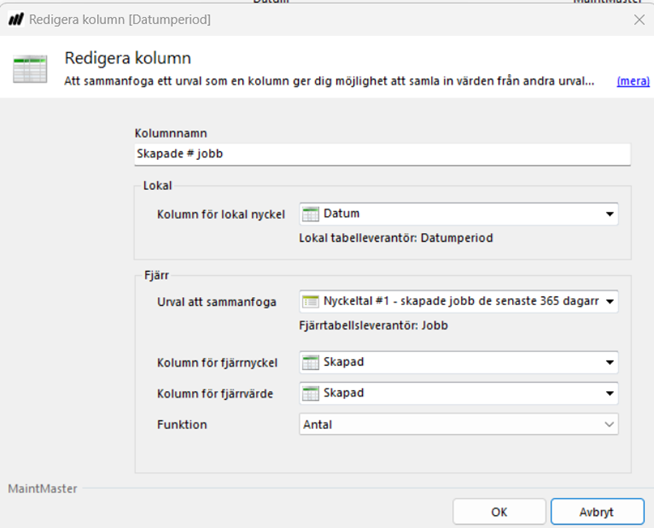Open the Urval att sammanfoga dropdown arrow

[609, 302]
